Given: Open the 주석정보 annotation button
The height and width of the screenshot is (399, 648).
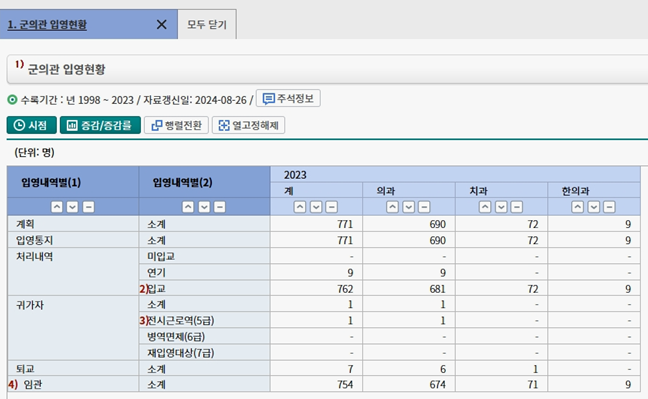Looking at the screenshot, I should 288,98.
